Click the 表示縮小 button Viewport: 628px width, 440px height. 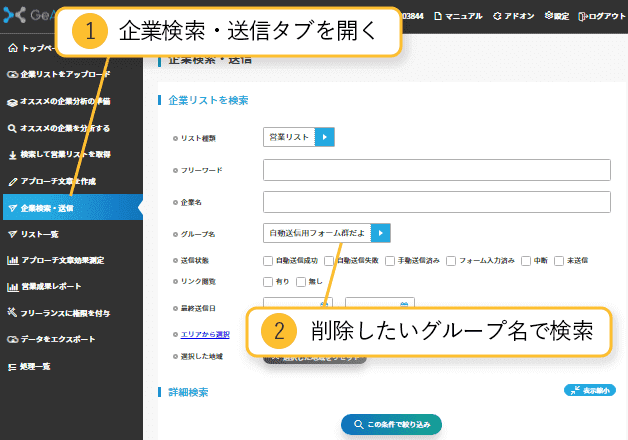point(590,390)
